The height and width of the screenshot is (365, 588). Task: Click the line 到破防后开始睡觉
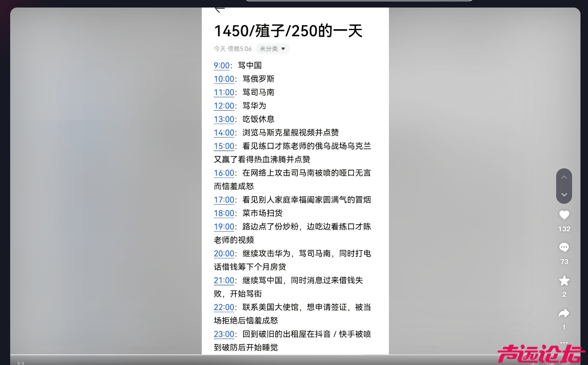pyautogui.click(x=246, y=347)
